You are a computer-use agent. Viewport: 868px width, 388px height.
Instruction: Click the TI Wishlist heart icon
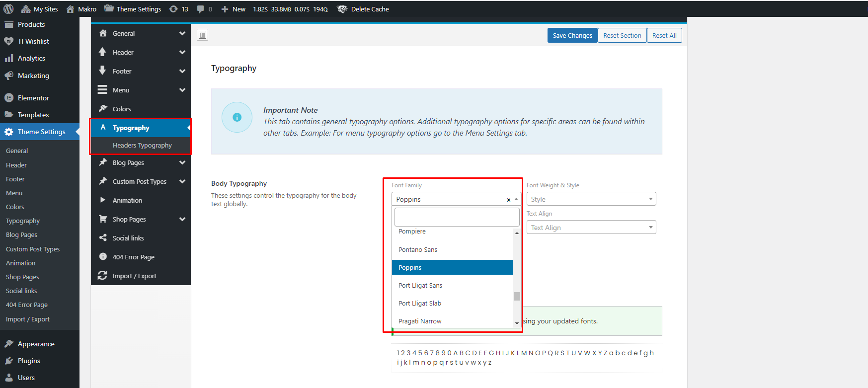point(9,41)
